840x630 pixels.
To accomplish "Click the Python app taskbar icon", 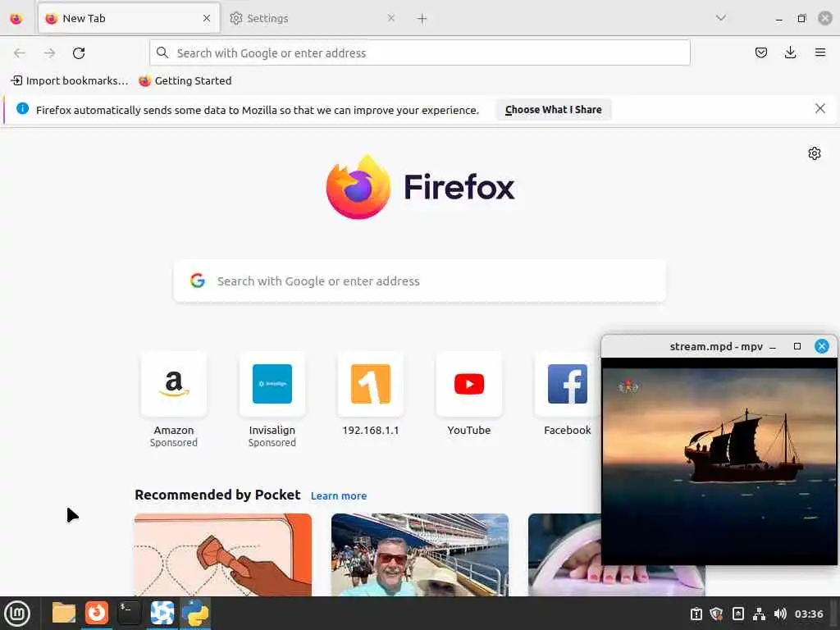I will point(195,613).
